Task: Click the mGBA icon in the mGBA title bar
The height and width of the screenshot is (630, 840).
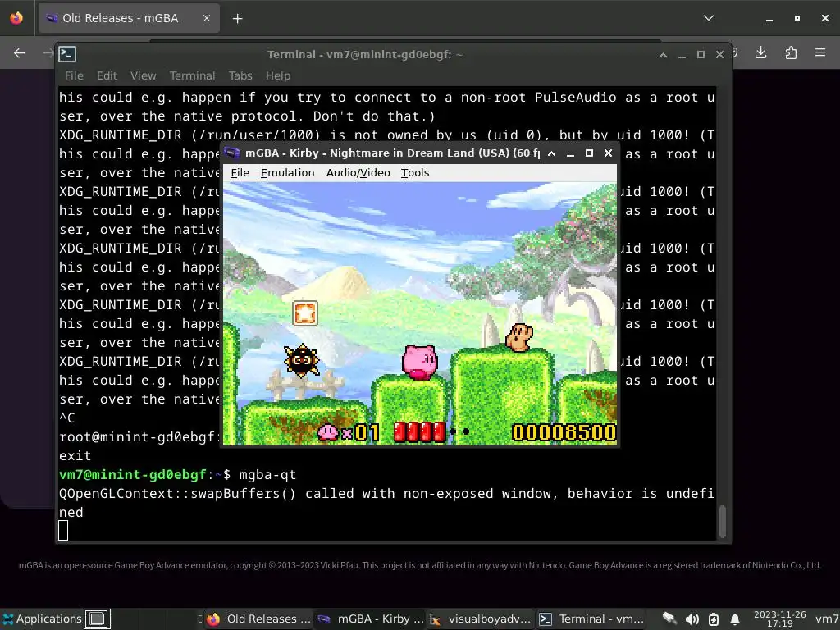Action: click(x=232, y=153)
